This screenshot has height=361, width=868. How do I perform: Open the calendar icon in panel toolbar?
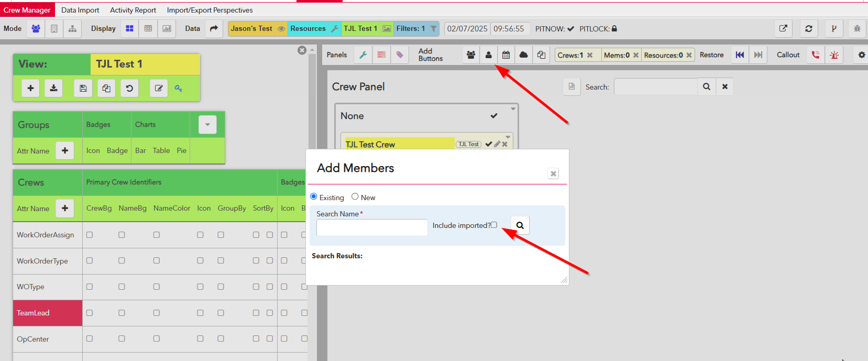(506, 55)
